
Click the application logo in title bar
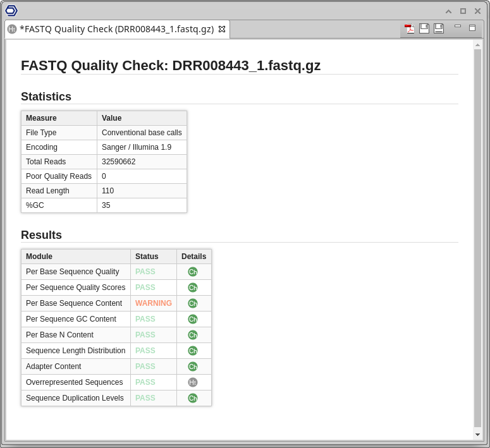11,11
